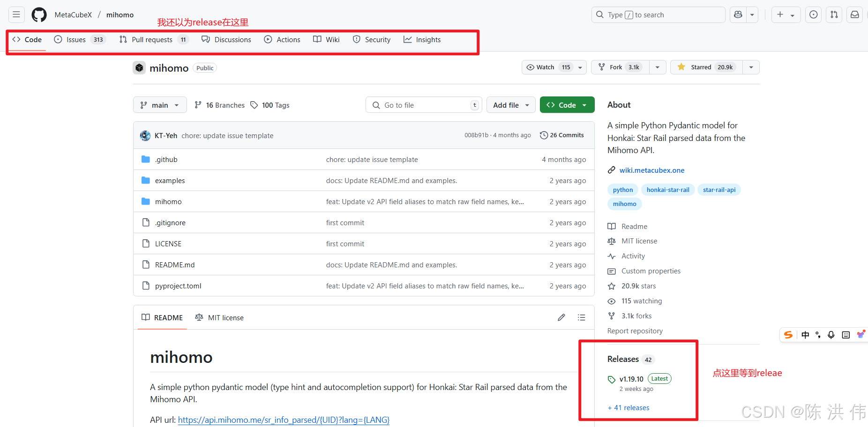868x427 pixels.
Task: Open the wiki.metacubex.one website link
Action: 652,170
